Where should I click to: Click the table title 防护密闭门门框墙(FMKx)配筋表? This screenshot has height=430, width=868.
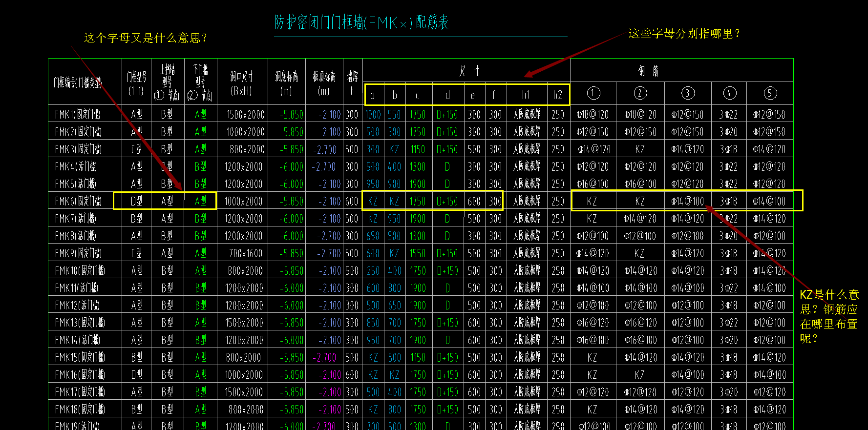tap(361, 22)
